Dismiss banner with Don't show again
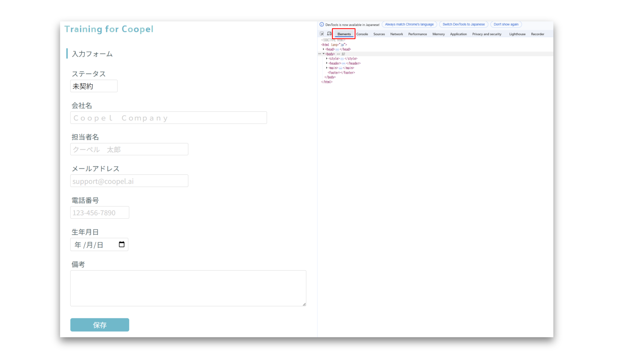624x364 pixels. pyautogui.click(x=506, y=24)
